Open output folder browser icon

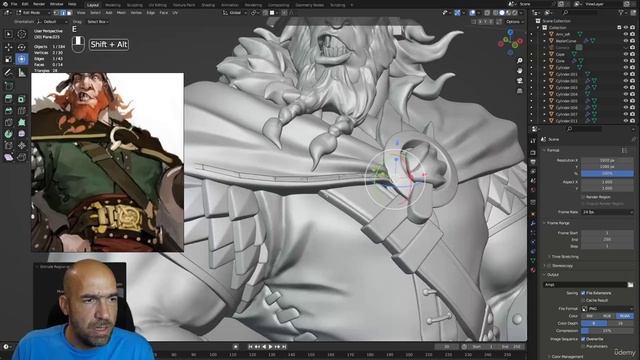[x=631, y=284]
